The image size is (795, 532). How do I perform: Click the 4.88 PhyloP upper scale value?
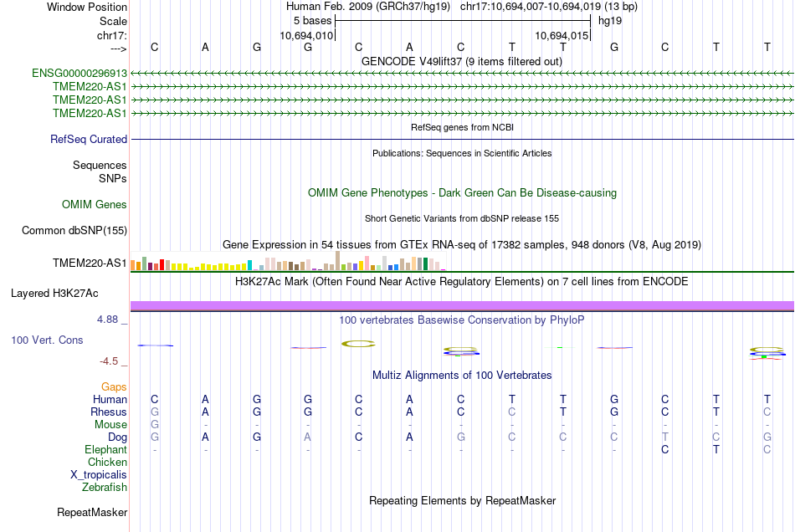(107, 320)
